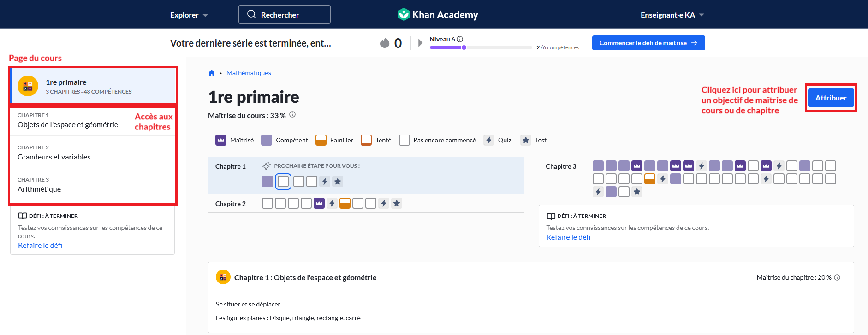Open the info icon next to Niveau 6

click(460, 39)
